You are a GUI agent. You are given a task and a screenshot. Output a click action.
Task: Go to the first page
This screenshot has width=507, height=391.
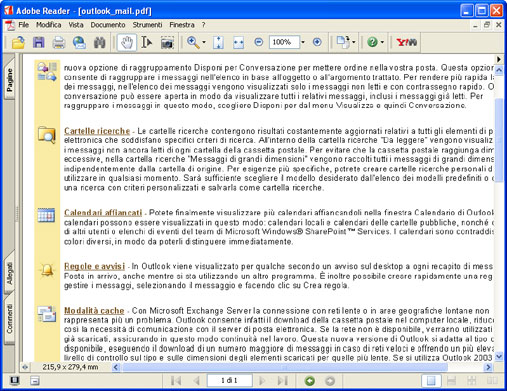(x=176, y=380)
